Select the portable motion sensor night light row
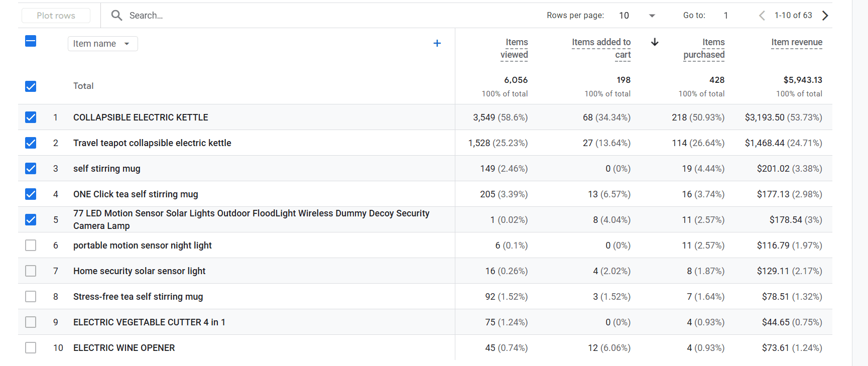 click(31, 246)
